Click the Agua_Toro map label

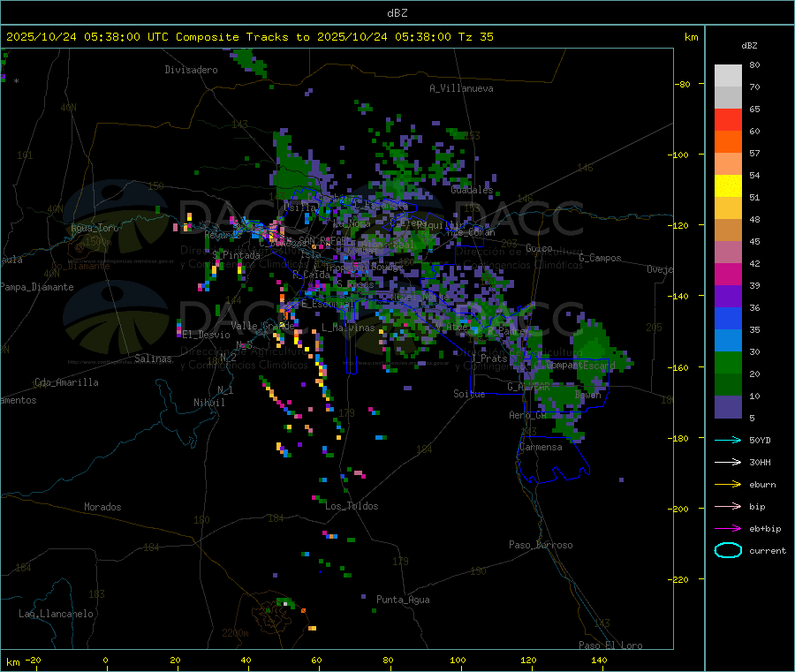click(x=95, y=228)
